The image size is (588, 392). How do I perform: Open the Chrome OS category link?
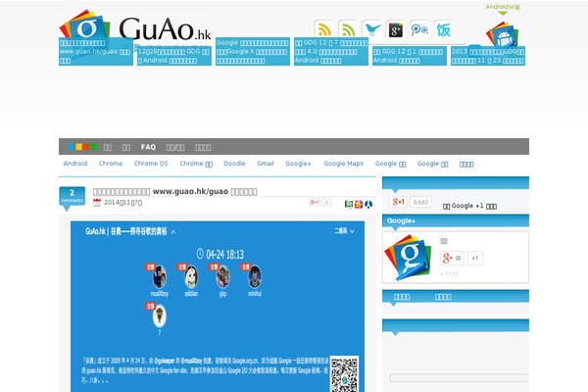[151, 164]
